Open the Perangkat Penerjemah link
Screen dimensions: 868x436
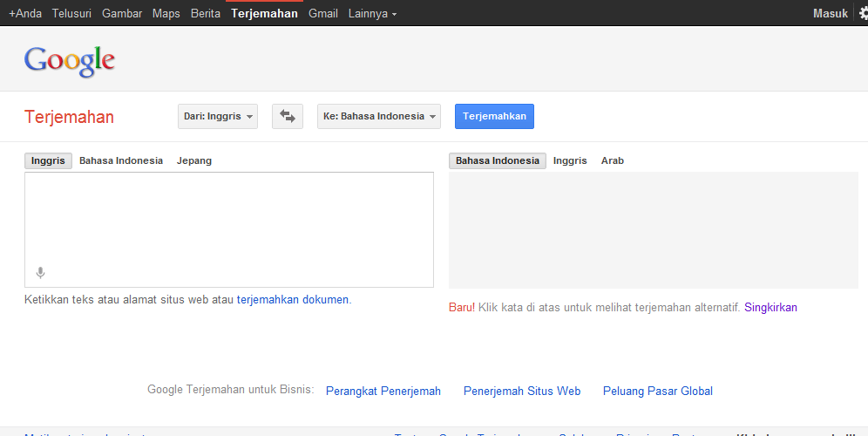[x=383, y=392]
